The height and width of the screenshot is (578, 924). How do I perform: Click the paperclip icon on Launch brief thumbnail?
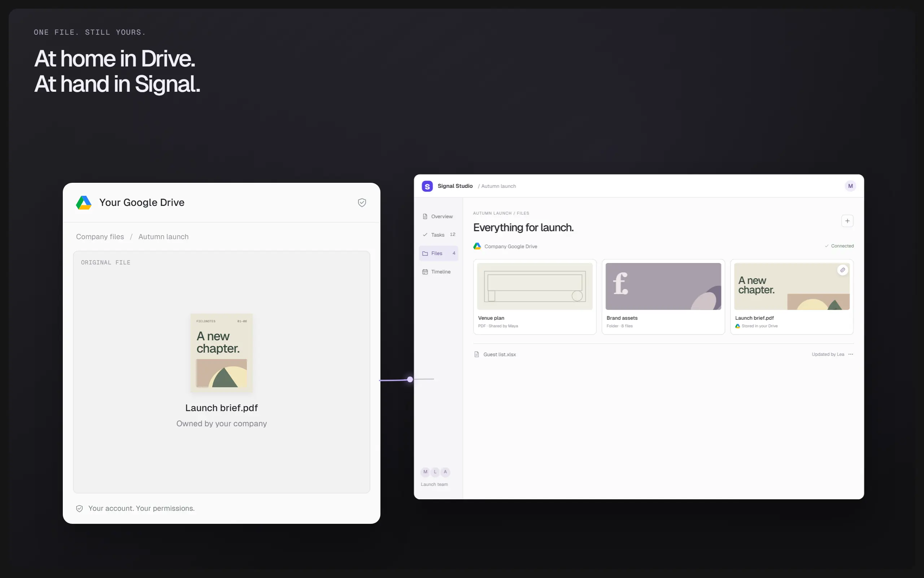843,270
